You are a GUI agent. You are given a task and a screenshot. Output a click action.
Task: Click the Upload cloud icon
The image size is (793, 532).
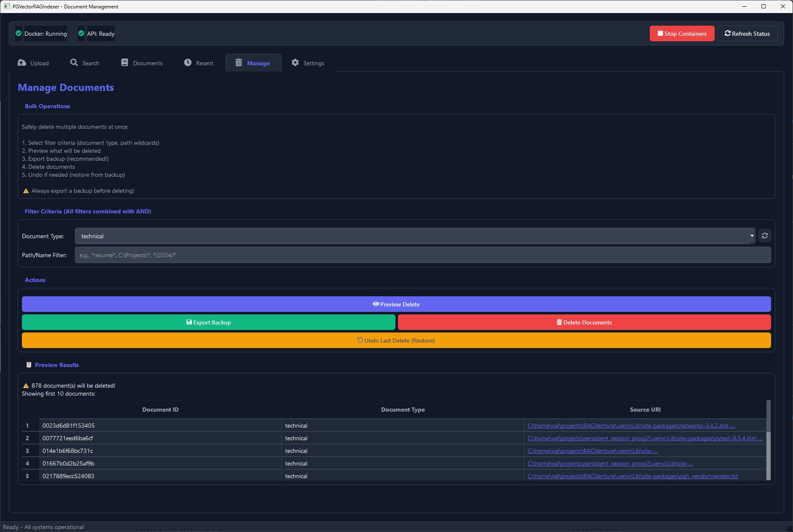(x=21, y=62)
